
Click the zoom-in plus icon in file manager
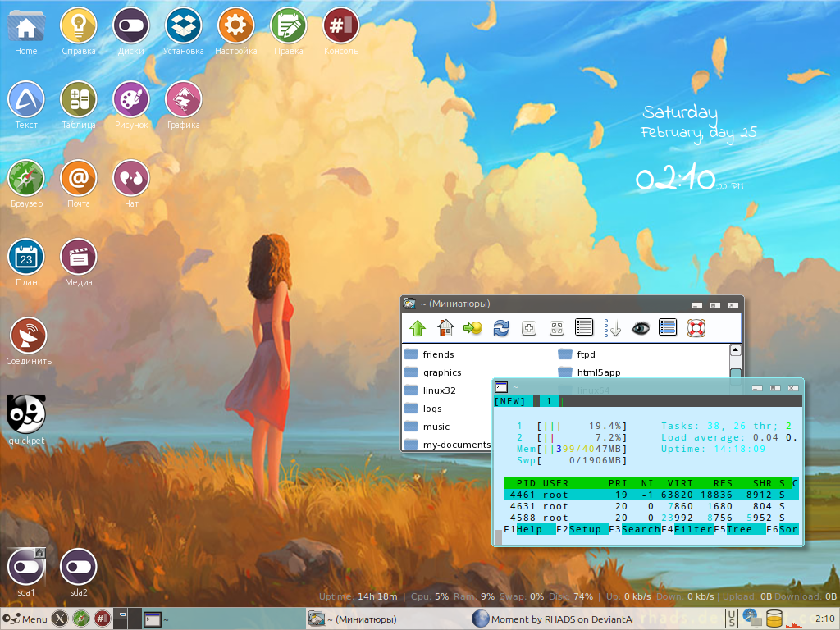click(x=529, y=328)
